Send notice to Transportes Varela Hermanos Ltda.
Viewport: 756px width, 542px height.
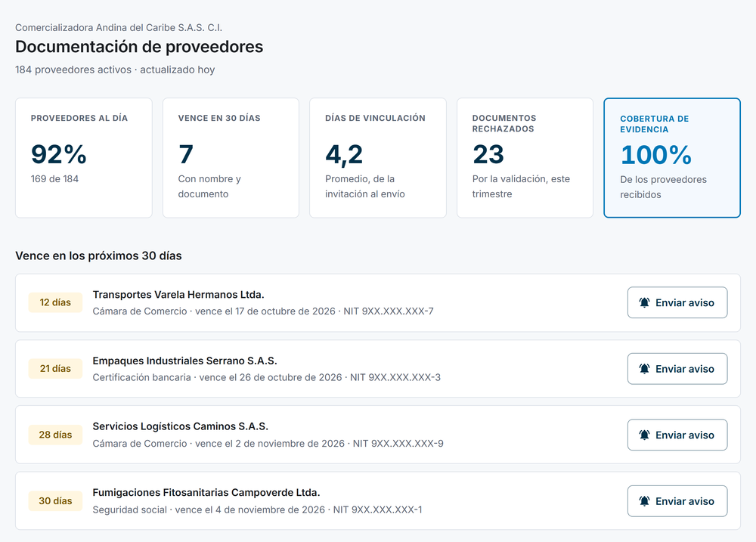tap(677, 303)
